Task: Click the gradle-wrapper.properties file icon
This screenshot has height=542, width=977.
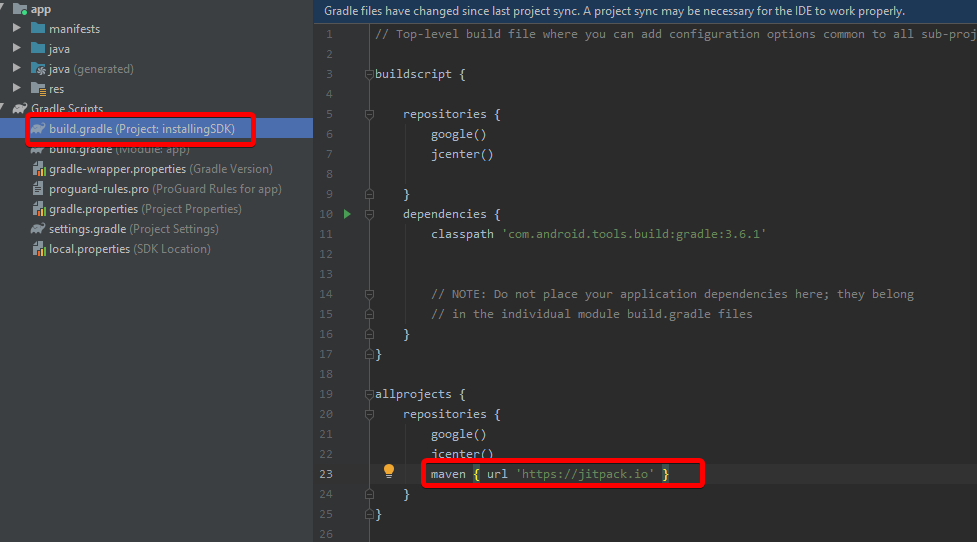Action: point(38,169)
